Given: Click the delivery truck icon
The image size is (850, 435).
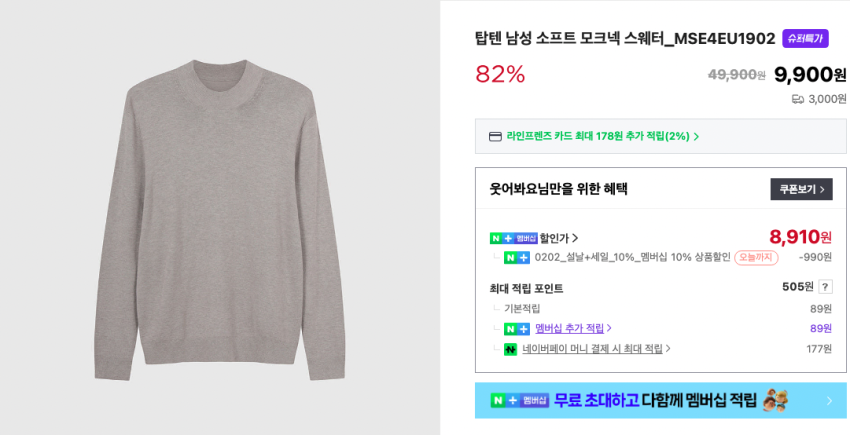Looking at the screenshot, I should pos(797,99).
